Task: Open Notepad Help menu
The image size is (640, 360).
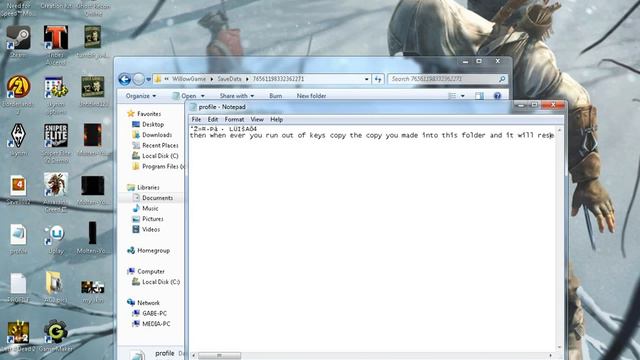Action: click(276, 120)
